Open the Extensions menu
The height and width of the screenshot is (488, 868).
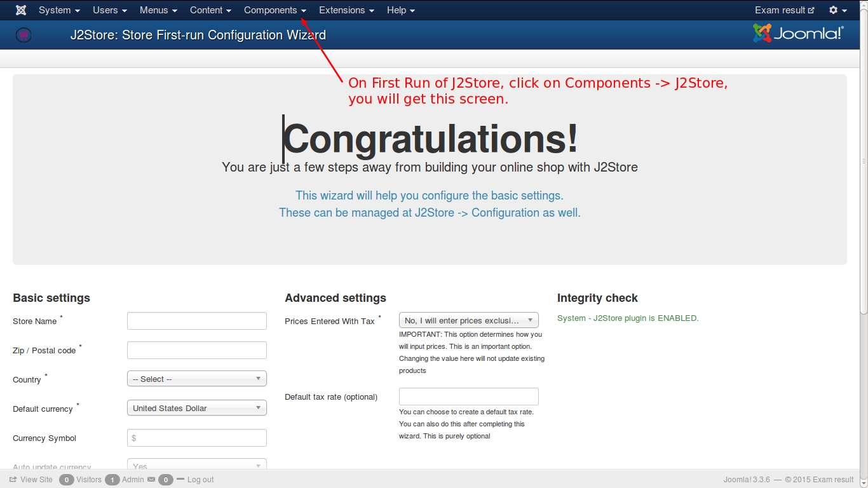346,10
